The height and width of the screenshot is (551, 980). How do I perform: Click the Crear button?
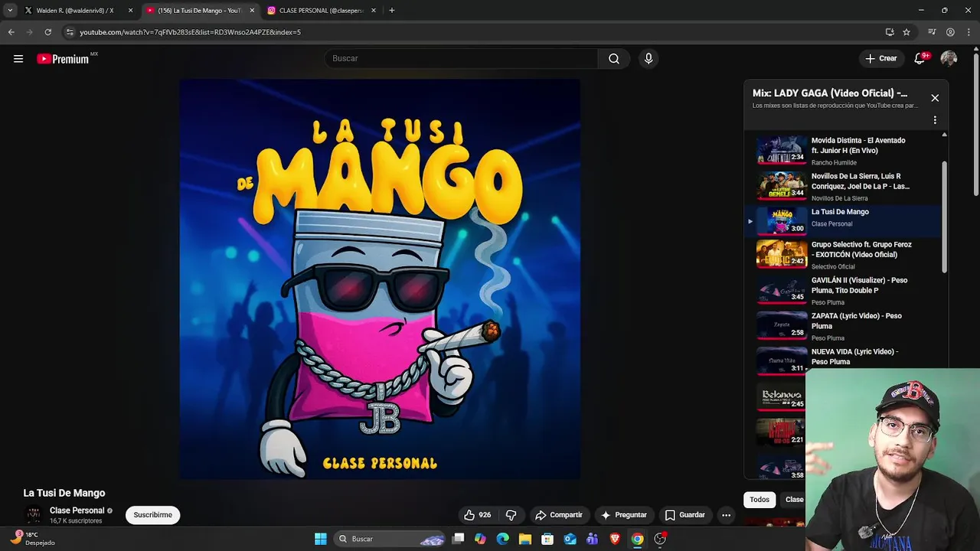881,59
